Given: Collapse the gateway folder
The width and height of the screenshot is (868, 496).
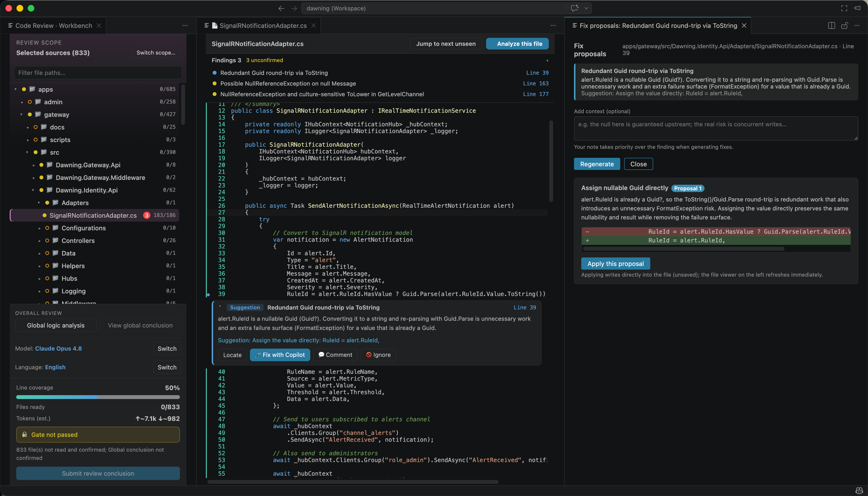Looking at the screenshot, I should coord(21,114).
